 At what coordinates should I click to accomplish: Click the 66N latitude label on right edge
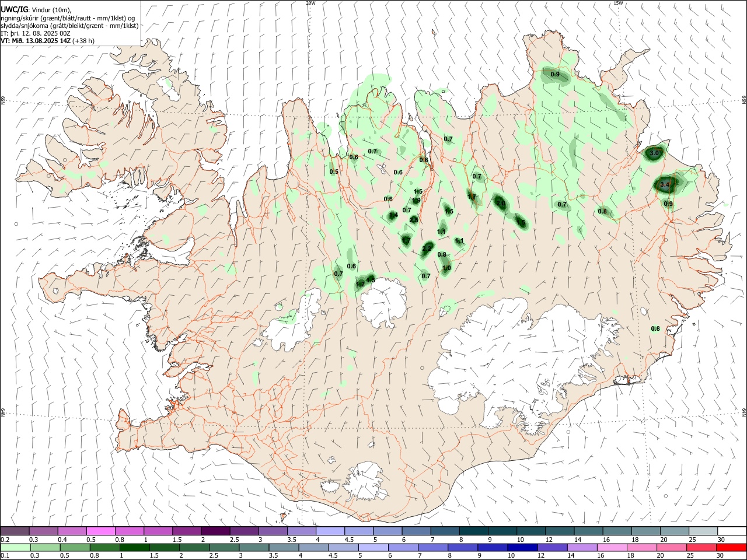pos(744,101)
